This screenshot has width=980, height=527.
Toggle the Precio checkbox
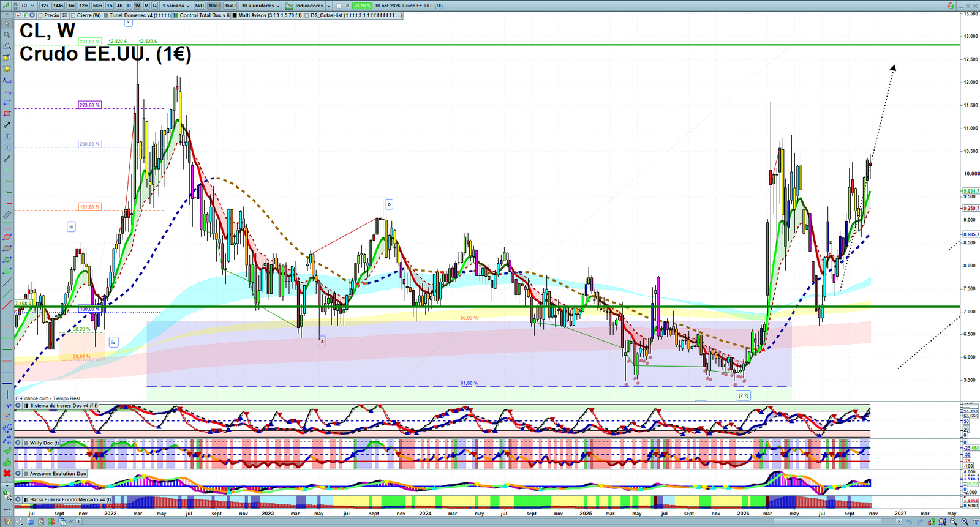tap(40, 15)
